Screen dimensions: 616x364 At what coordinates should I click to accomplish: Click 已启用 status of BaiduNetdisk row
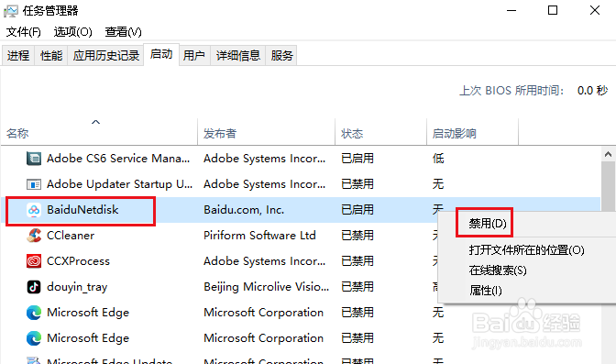(x=357, y=210)
